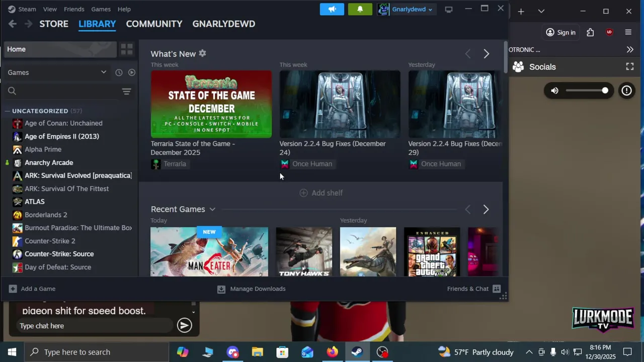Image resolution: width=644 pixels, height=362 pixels.
Task: Open browser hamburger menu
Action: point(628,32)
